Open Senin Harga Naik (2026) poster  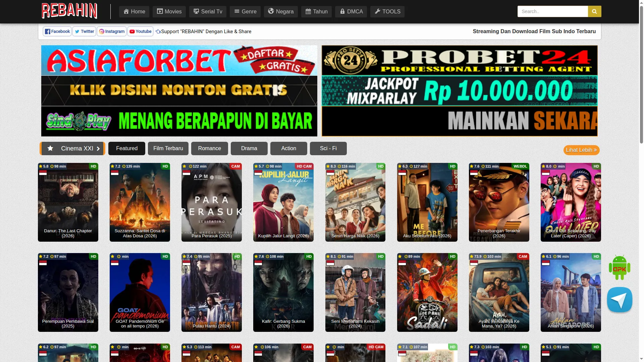pos(355,202)
